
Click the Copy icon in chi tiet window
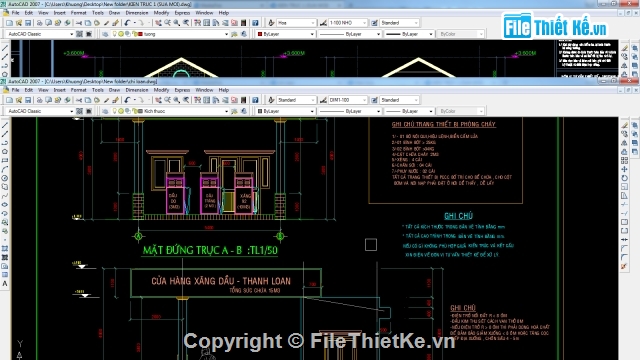pyautogui.click(x=88, y=100)
